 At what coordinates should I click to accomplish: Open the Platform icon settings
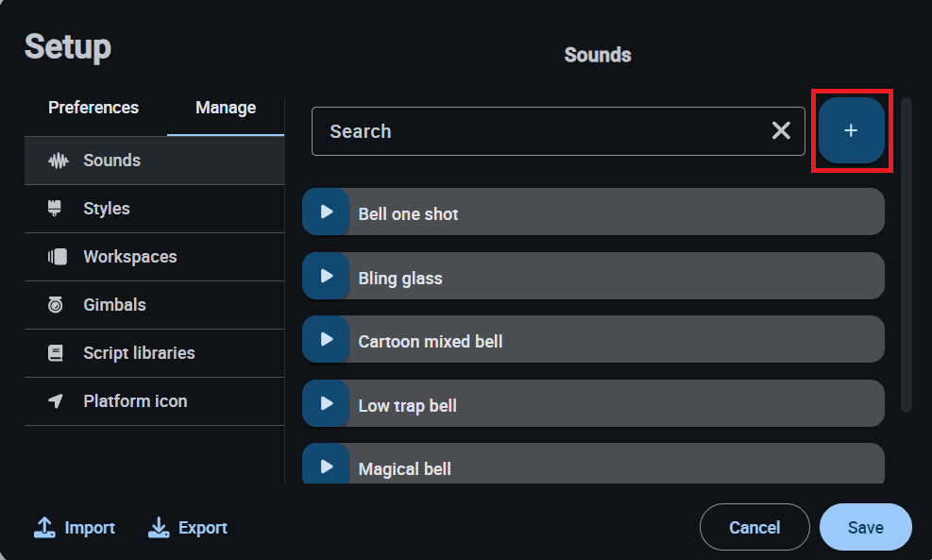[x=135, y=401]
